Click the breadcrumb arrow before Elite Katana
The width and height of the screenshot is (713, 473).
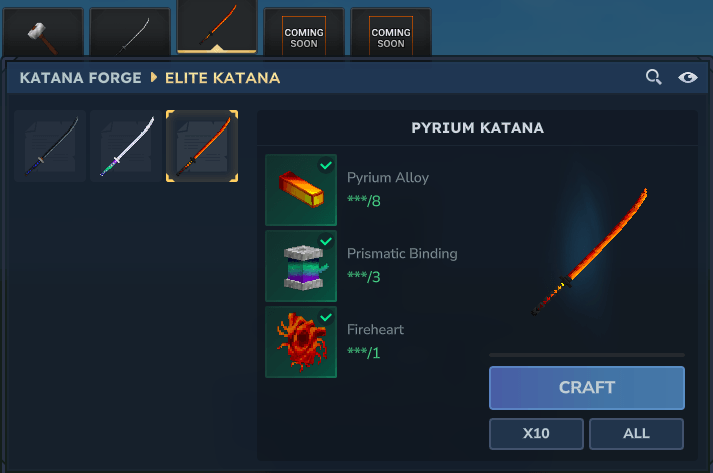[154, 77]
